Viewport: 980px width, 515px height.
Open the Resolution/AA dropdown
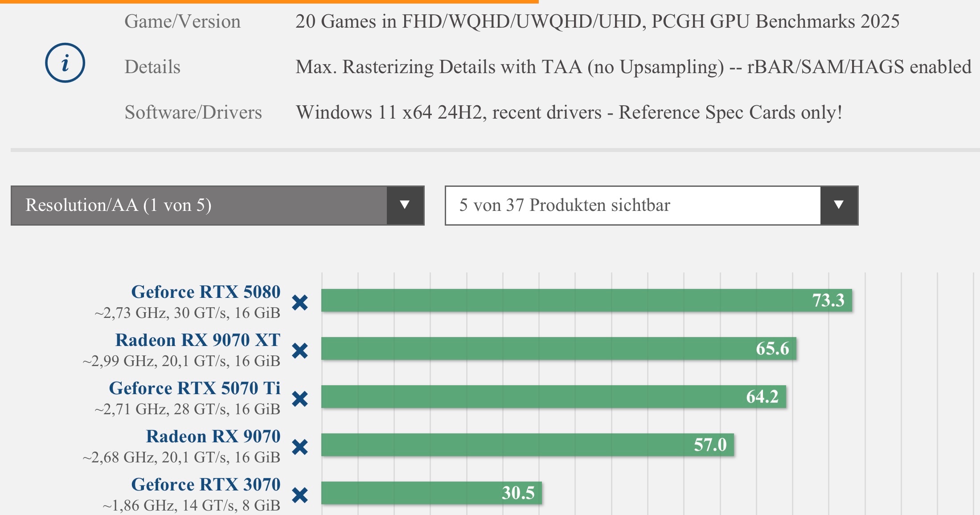pos(199,206)
